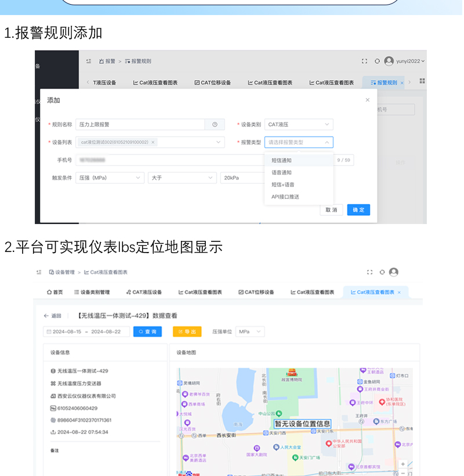The width and height of the screenshot is (464, 476).
Task: Open the 压强单位 MPa unit dropdown
Action: coord(250,331)
